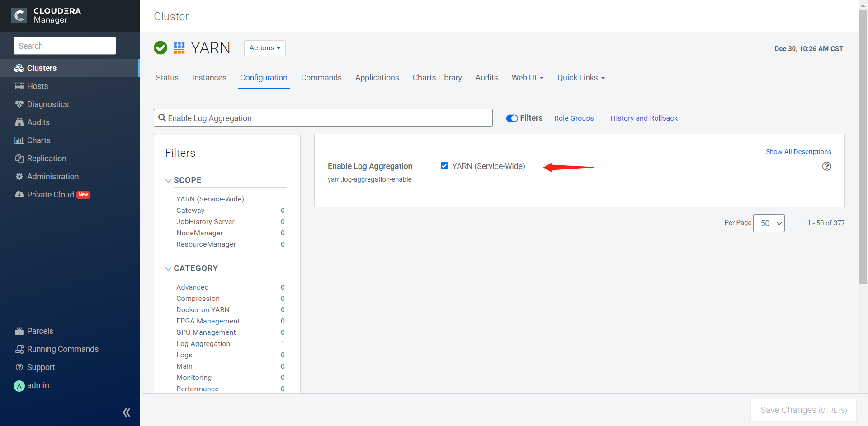Click the Support help icon
Screen dimensions: 868x426
click(x=19, y=367)
